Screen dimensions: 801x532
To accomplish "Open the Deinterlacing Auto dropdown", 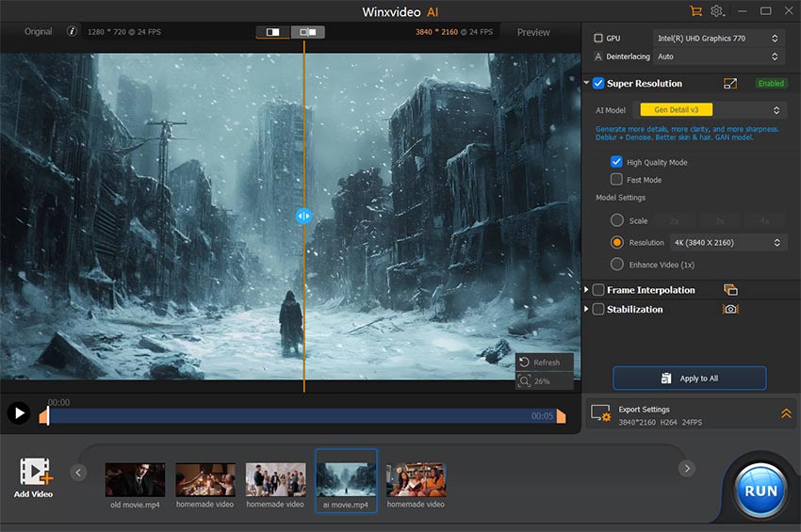I will pos(717,56).
